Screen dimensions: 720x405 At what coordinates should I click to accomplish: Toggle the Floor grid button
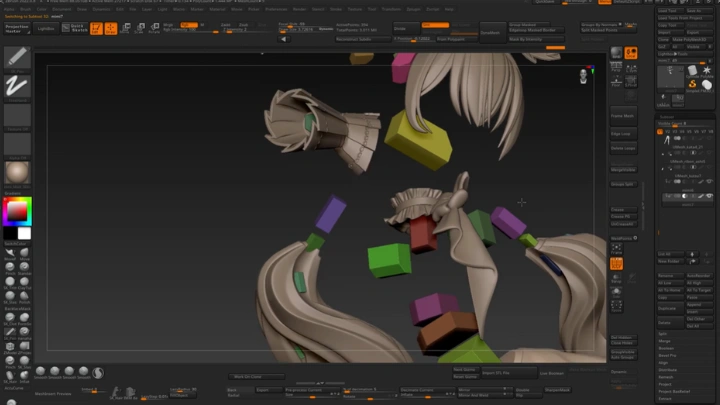(x=616, y=82)
